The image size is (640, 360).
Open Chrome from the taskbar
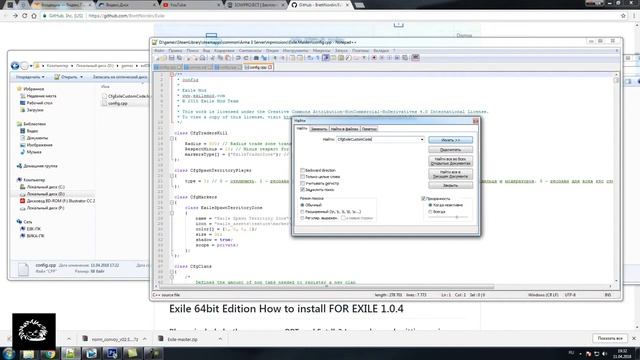pyautogui.click(x=50, y=353)
